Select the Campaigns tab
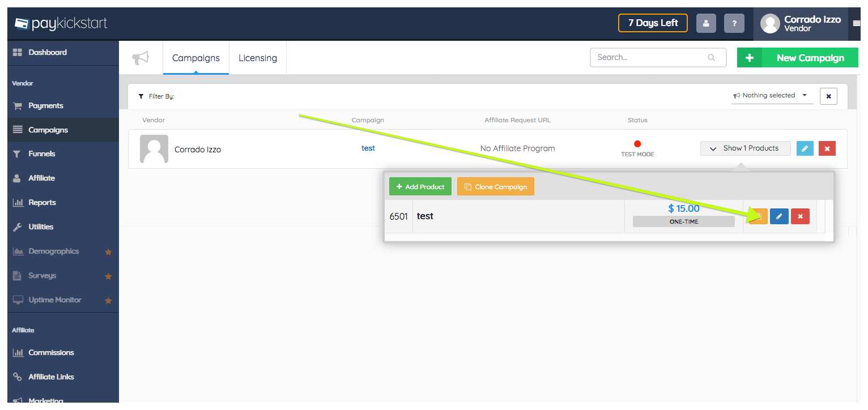This screenshot has width=868, height=410. 196,58
